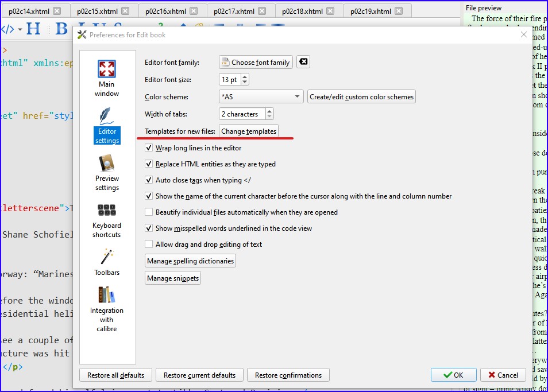Click the bold B toolbar icon in editor
548x392 pixels.
click(x=61, y=29)
